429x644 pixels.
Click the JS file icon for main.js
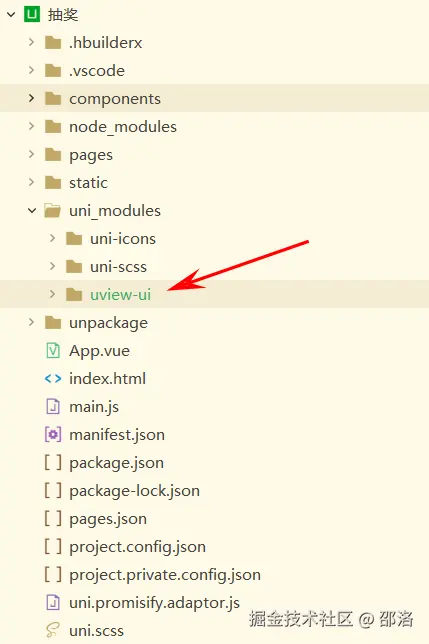pyautogui.click(x=53, y=407)
